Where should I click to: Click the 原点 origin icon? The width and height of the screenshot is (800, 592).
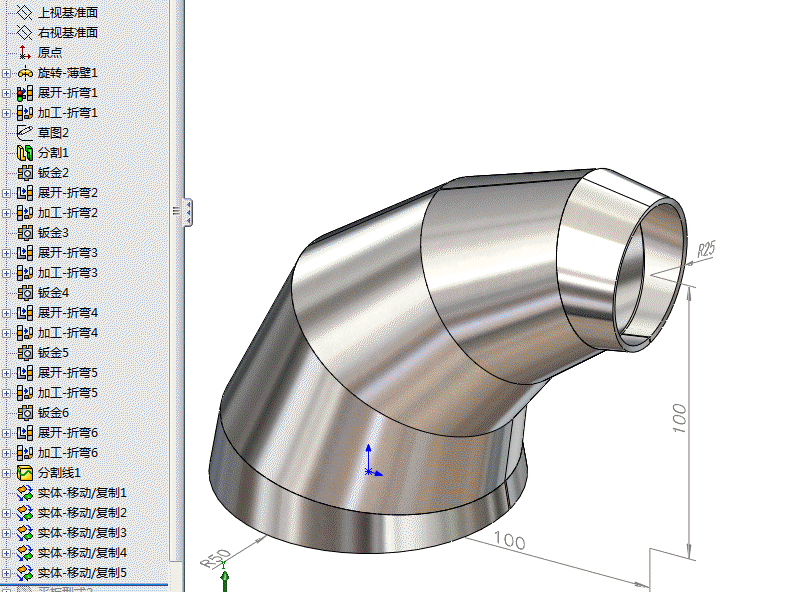(x=24, y=52)
